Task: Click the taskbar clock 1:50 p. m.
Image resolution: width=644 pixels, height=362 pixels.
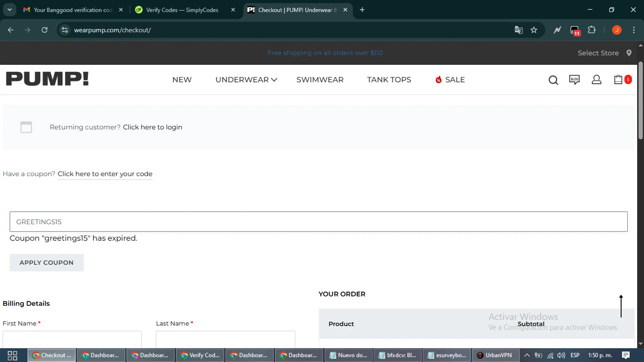Action: [x=600, y=356]
